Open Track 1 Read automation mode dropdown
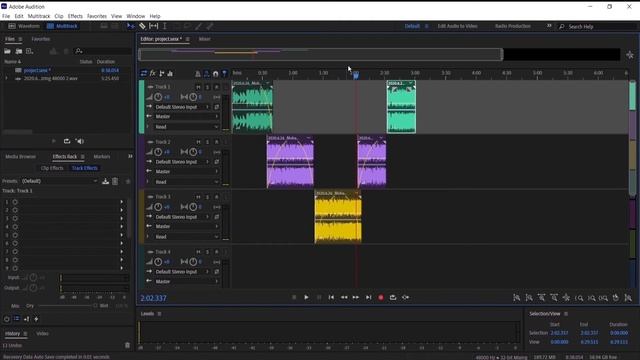 point(187,127)
